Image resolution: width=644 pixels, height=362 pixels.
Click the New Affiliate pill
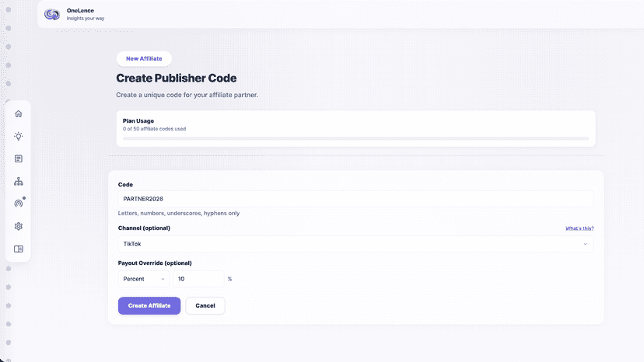144,59
